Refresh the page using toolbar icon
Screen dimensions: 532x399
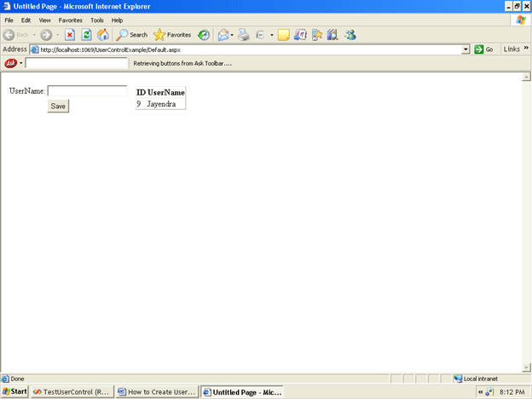click(x=86, y=35)
